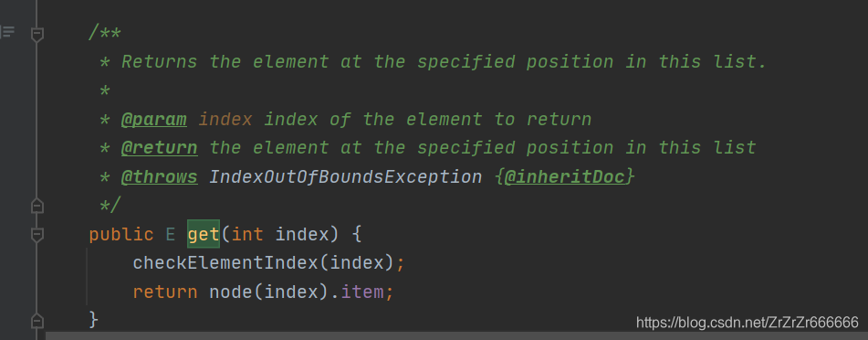Click the generic return type E
868x340 pixels.
(171, 235)
